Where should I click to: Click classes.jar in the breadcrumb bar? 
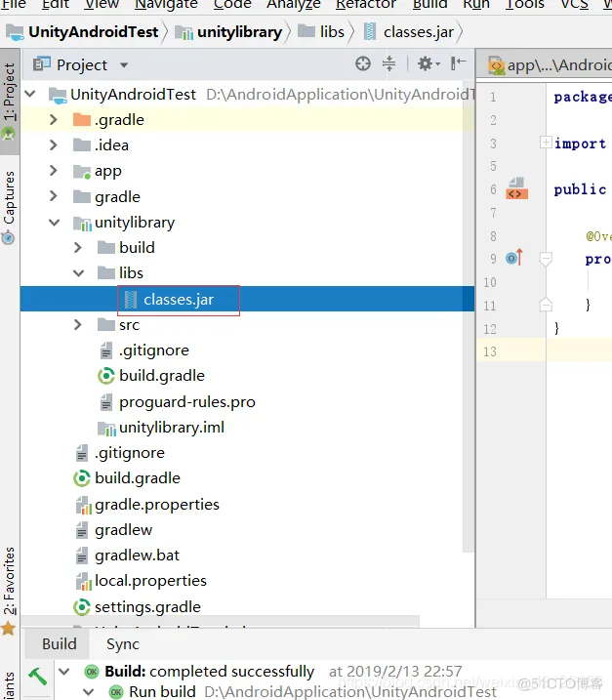coord(419,32)
